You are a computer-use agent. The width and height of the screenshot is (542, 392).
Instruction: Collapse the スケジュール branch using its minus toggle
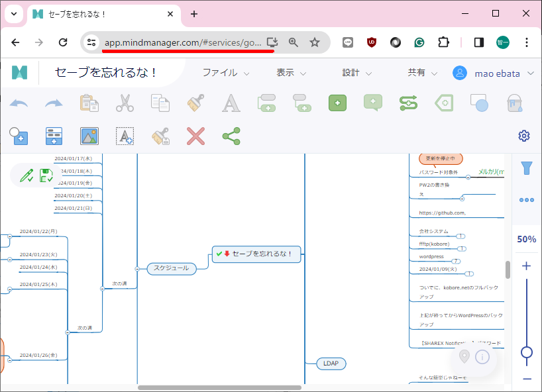click(x=137, y=268)
